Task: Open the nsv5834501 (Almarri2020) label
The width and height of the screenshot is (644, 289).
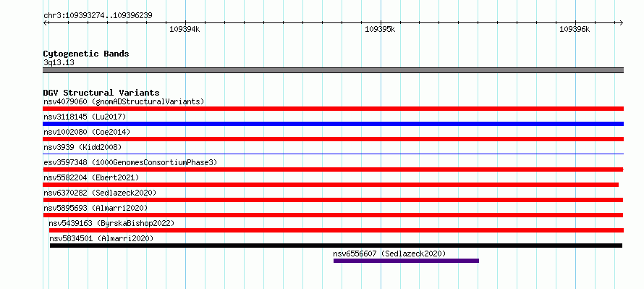Action: [101, 238]
